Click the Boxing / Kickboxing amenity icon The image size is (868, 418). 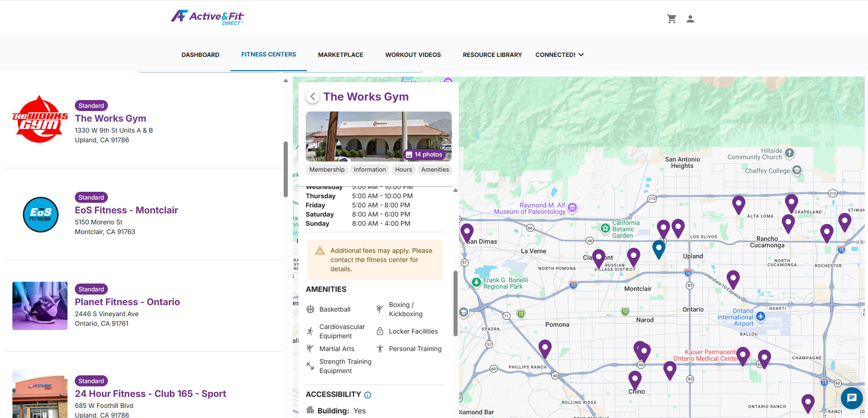point(380,309)
